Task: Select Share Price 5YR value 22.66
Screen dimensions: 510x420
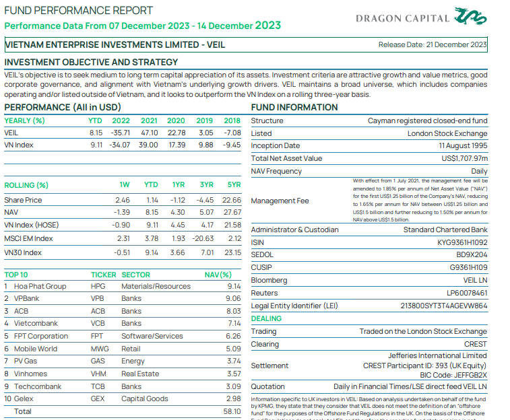Action: (x=232, y=200)
